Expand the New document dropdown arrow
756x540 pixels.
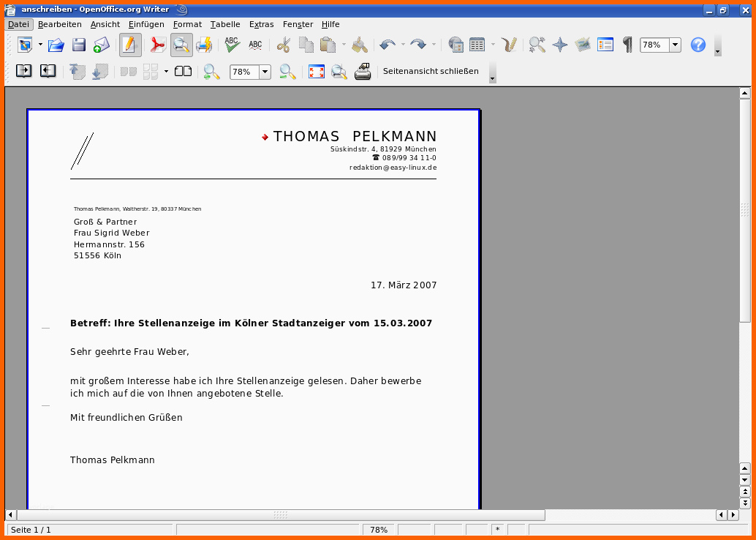tap(40, 45)
